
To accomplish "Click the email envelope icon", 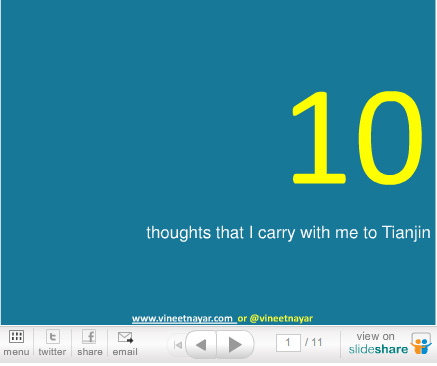I will coord(125,337).
